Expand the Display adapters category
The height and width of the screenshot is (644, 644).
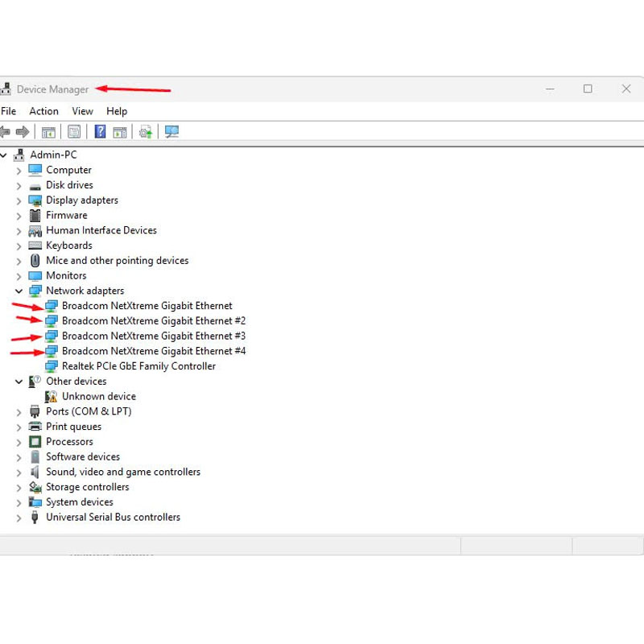coord(19,201)
